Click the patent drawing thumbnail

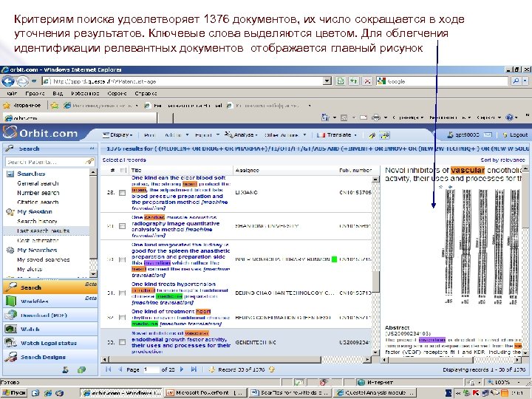481,246
